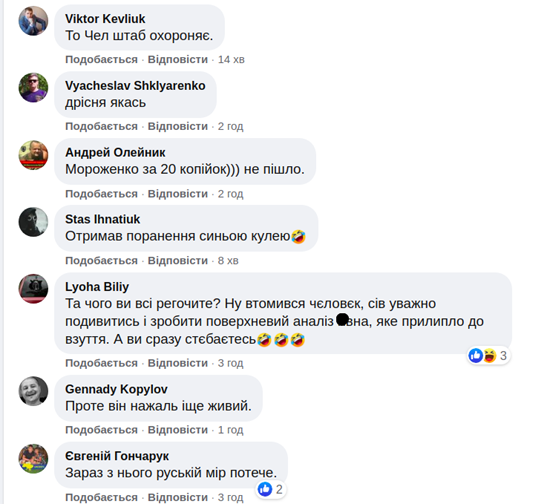The width and height of the screenshot is (550, 504).
Task: Open Viktor Kevliuk's profile picture
Action: tap(33, 21)
